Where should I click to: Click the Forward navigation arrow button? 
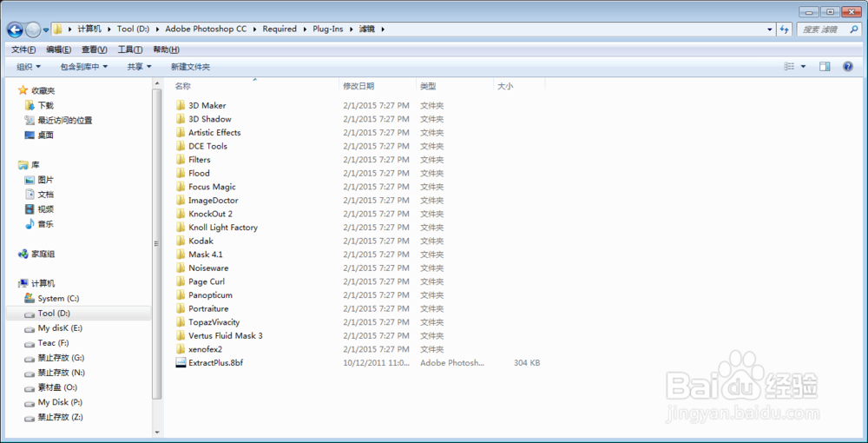(x=33, y=30)
